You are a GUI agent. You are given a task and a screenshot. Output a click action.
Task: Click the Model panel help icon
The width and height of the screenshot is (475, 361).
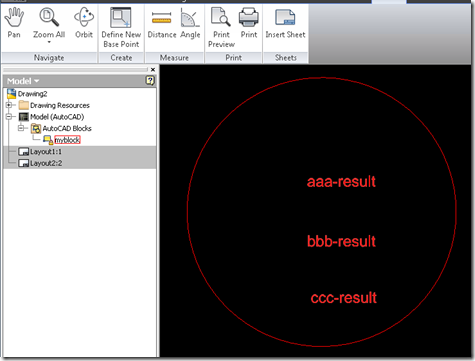150,81
